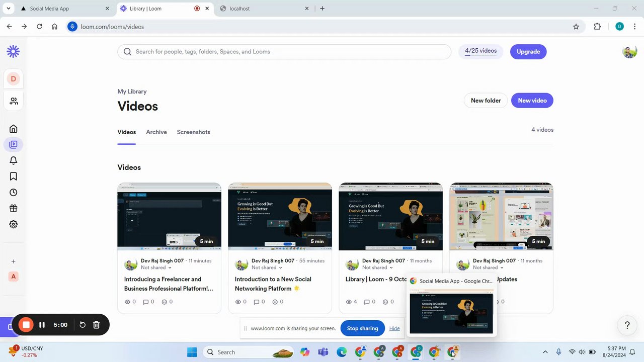Screen dimensions: 644x362
Task: Open notifications bell in sidebar
Action: pos(14,160)
